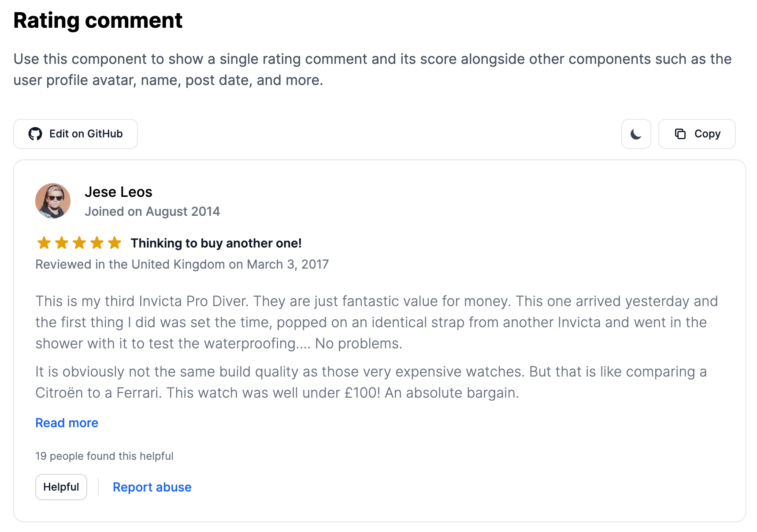The width and height of the screenshot is (757, 532).
Task: Click the moon icon
Action: (636, 134)
